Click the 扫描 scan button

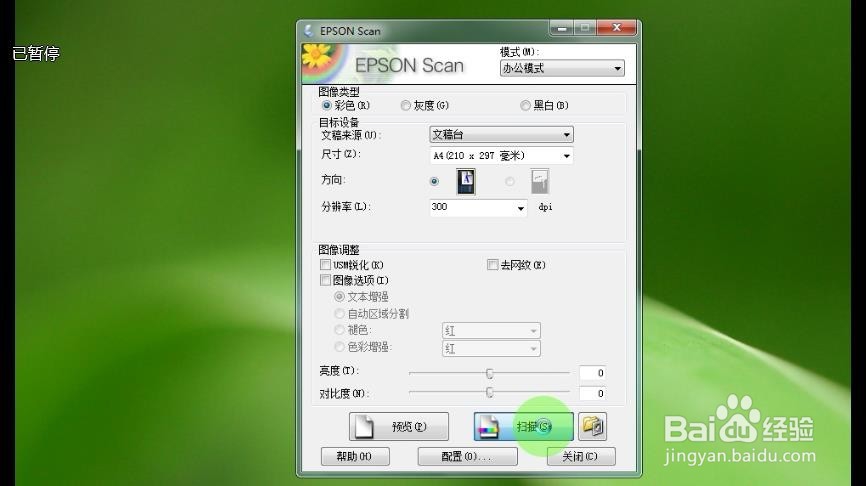524,426
